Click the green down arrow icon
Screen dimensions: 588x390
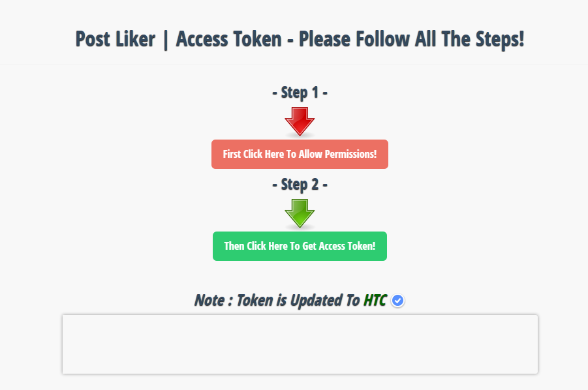pyautogui.click(x=300, y=213)
